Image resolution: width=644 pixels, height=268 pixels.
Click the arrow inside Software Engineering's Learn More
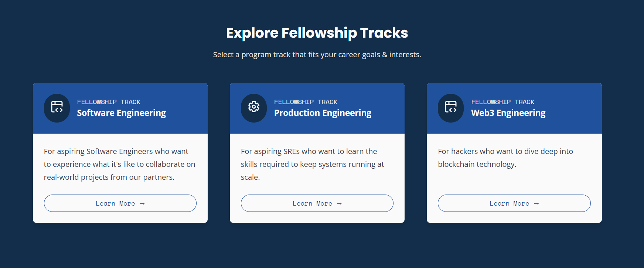point(142,203)
